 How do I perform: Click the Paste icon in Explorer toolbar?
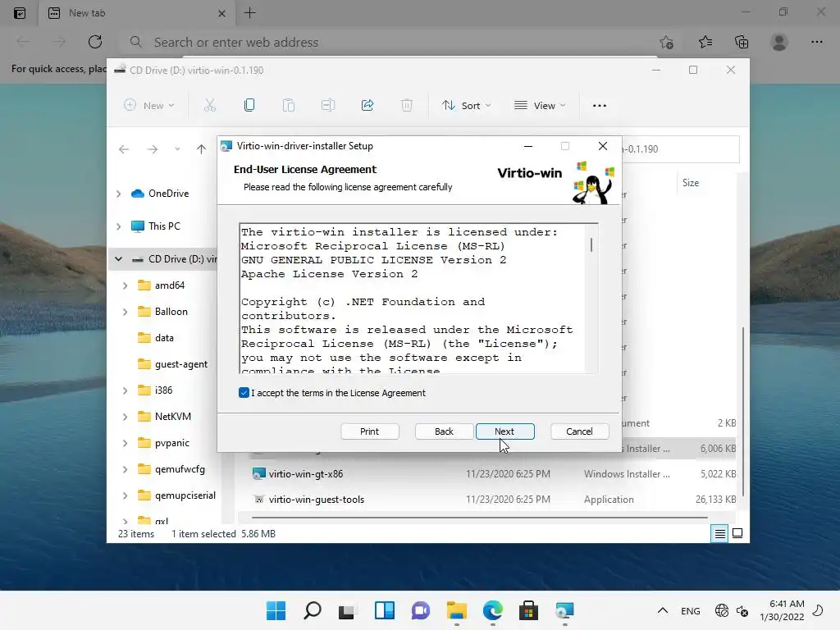pos(289,106)
